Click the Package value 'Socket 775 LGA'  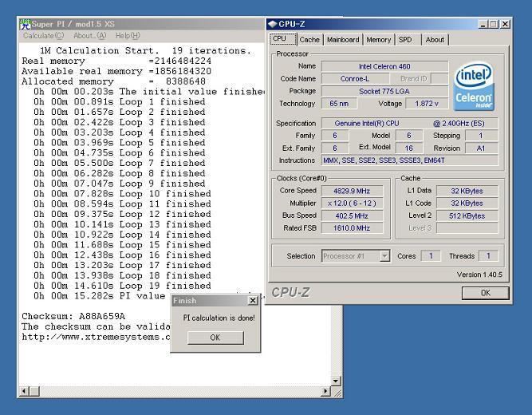(x=384, y=91)
